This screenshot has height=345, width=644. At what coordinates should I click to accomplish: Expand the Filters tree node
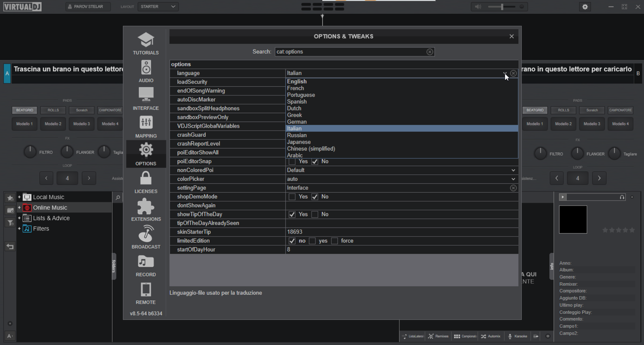19,229
